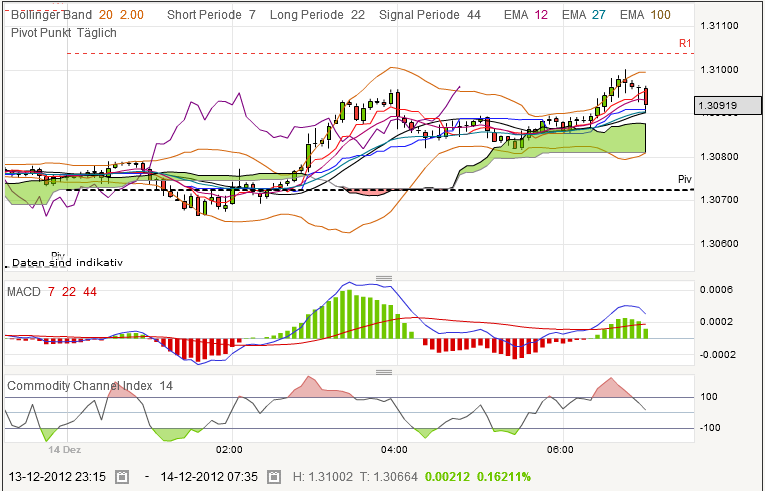Viewport: 765px width, 491px height.
Task: Click the 04:00 time axis label
Action: tap(394, 450)
